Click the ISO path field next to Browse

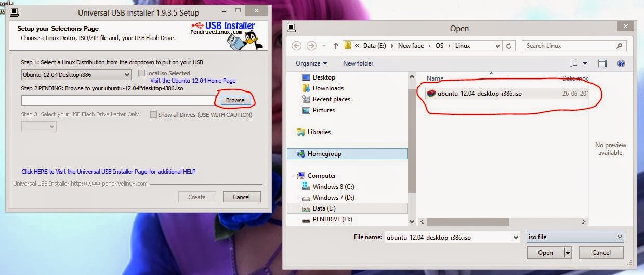(x=118, y=100)
